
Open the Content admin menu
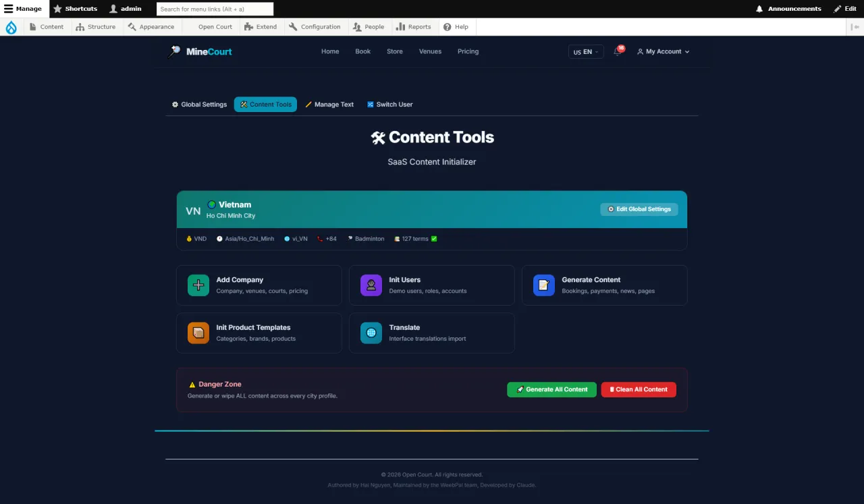pos(47,27)
